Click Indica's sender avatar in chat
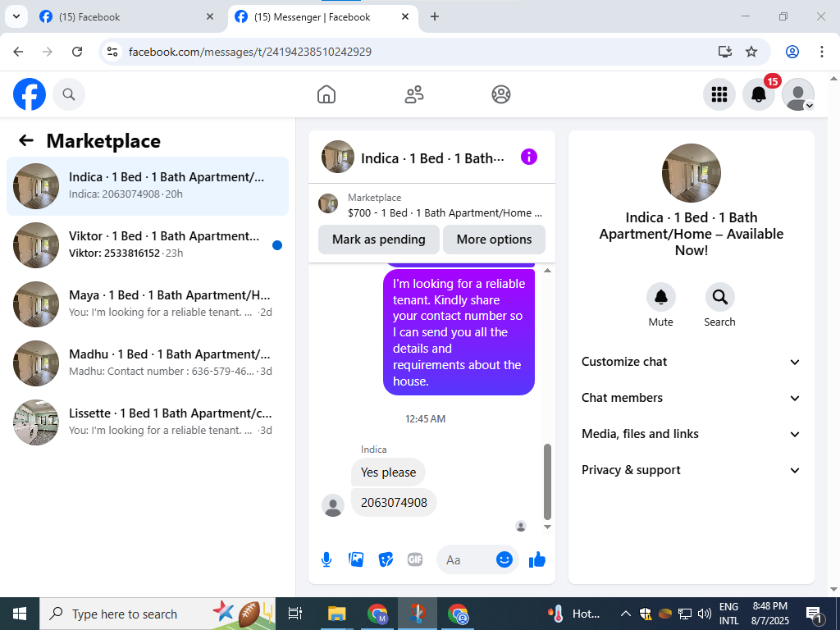Image resolution: width=840 pixels, height=630 pixels. [333, 505]
